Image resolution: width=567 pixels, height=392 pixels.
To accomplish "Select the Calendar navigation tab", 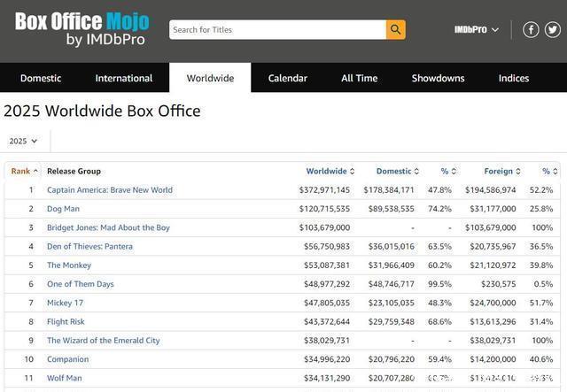I will [287, 78].
